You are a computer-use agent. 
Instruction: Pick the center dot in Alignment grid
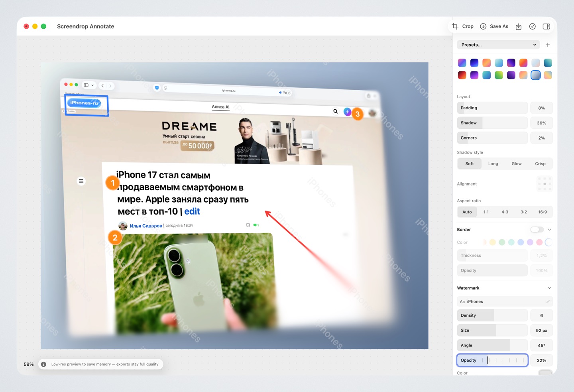pyautogui.click(x=545, y=184)
